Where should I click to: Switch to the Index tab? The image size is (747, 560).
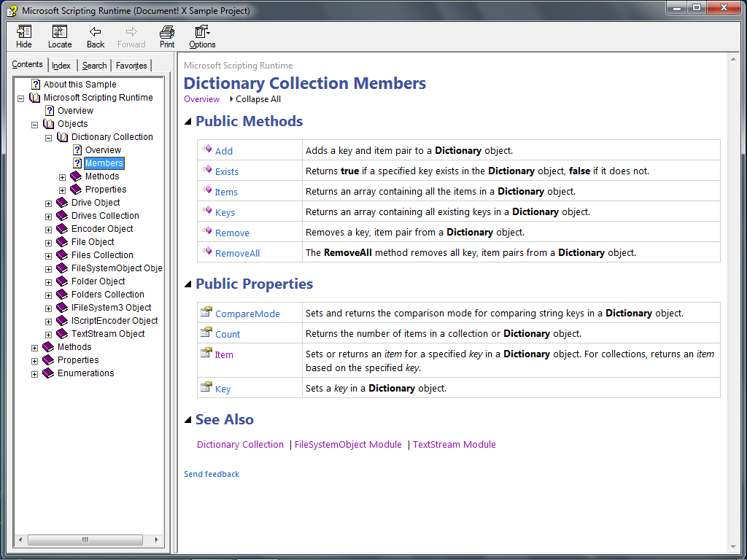coord(61,66)
